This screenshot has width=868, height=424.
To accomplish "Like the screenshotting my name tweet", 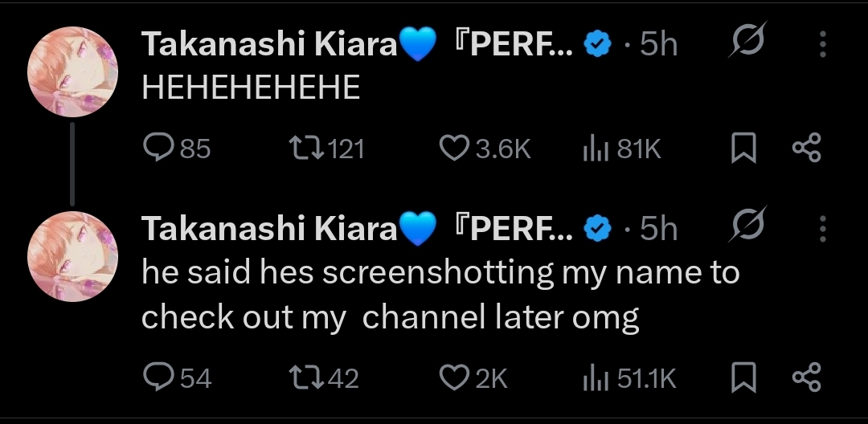I will 456,377.
